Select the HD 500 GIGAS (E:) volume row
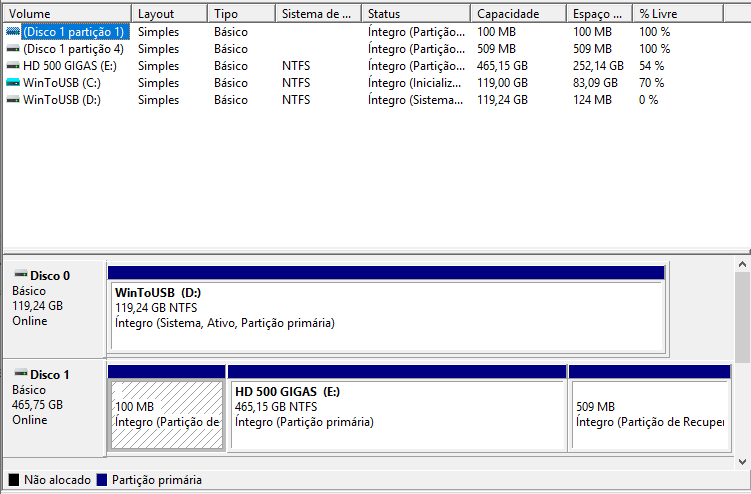Screen dimensions: 751x494 (364, 66)
